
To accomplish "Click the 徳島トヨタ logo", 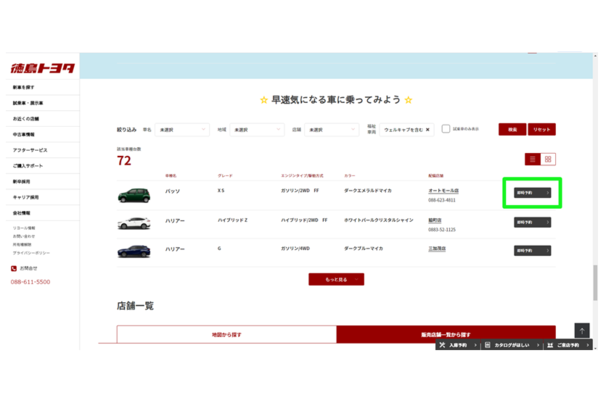I will tap(43, 68).
